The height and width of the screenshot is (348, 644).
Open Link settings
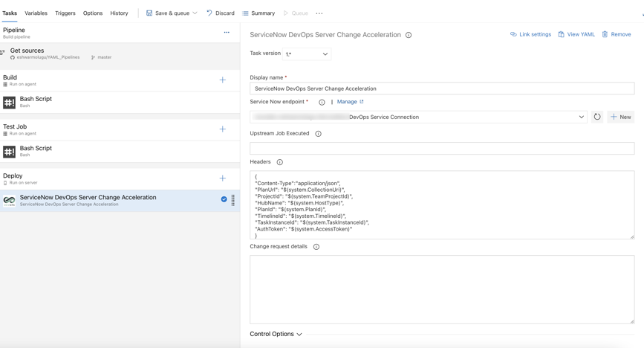[x=530, y=34]
